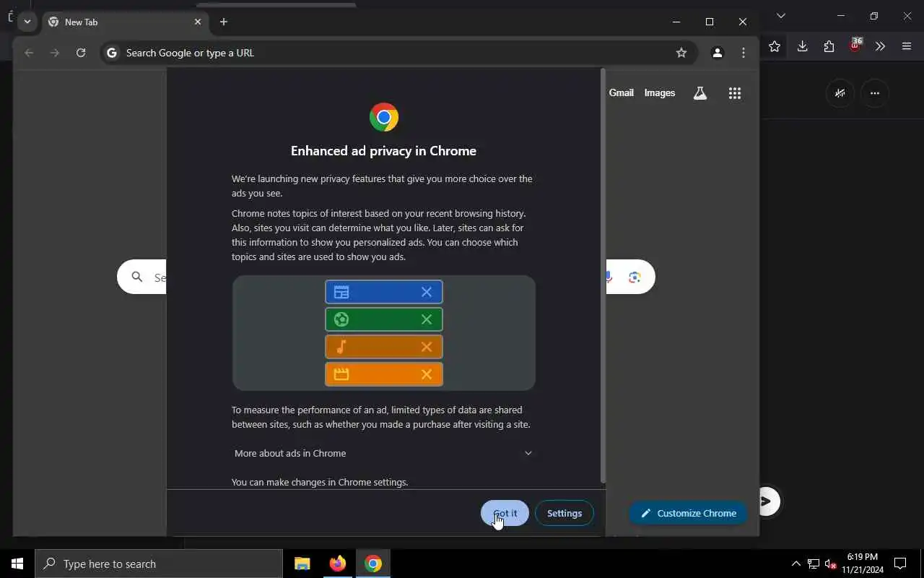Image resolution: width=924 pixels, height=578 pixels.
Task: Open File Explorer from the taskbar
Action: (302, 564)
